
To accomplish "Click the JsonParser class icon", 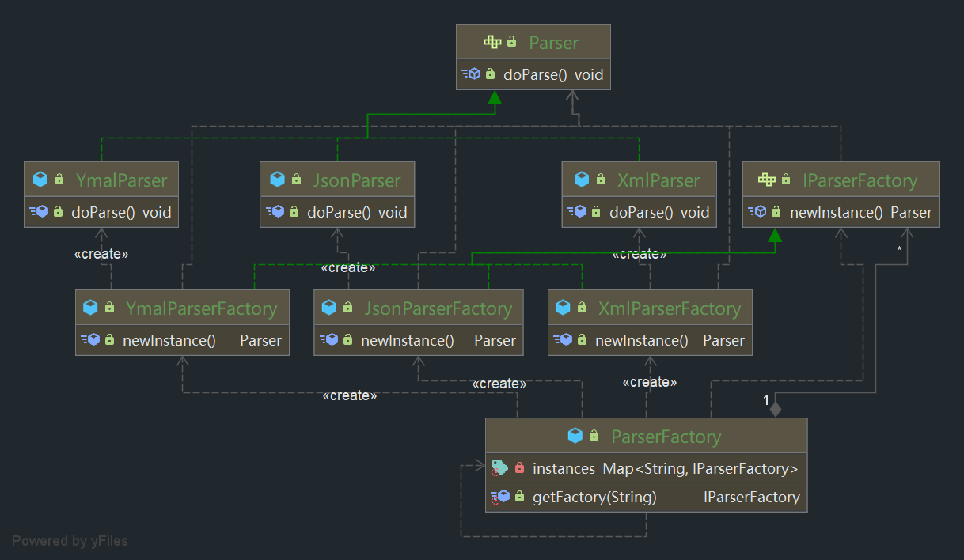I will coord(277,180).
